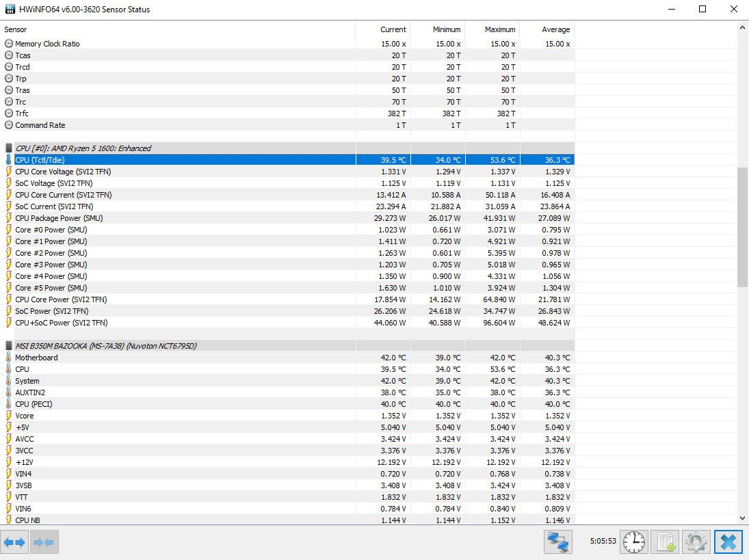Viewport: 749px width, 560px height.
Task: Click the bolt icon beside Core #5 Power
Action: [x=9, y=288]
